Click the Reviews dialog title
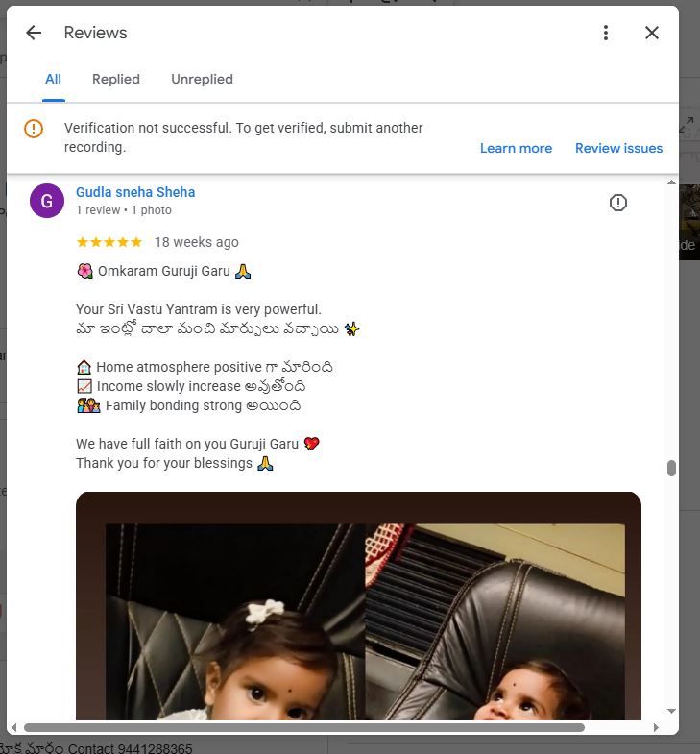Screen dimensions: 700x754 96,33
